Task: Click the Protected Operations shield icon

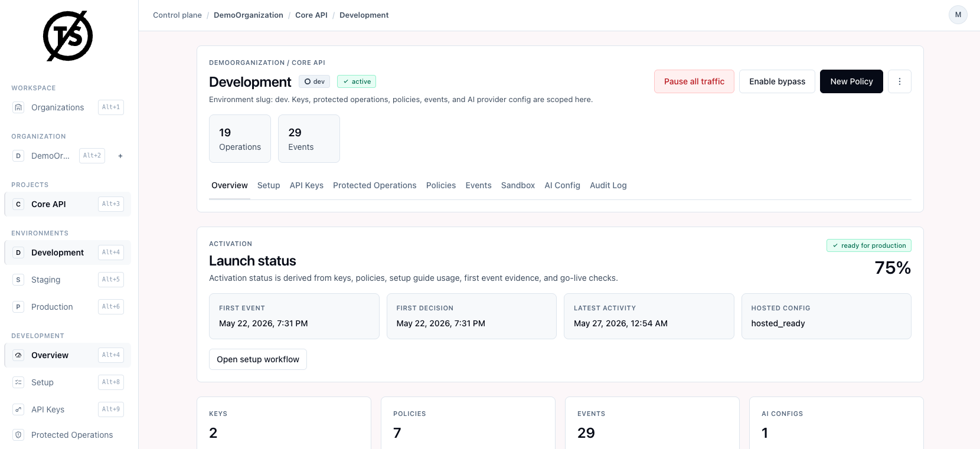Action: [18, 435]
